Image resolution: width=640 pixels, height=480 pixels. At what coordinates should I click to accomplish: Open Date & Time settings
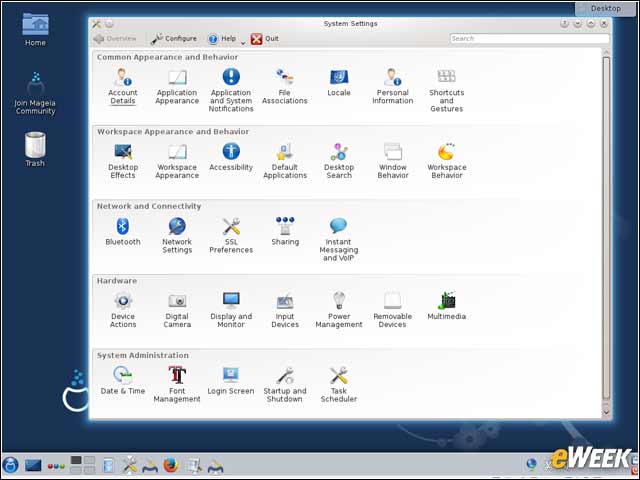pyautogui.click(x=122, y=381)
